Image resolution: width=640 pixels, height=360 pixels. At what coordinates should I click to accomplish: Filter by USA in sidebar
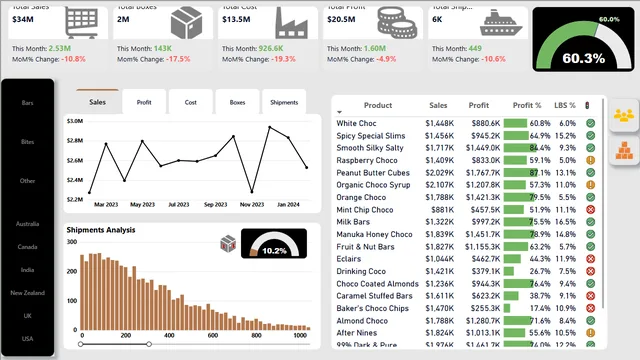[x=27, y=339]
